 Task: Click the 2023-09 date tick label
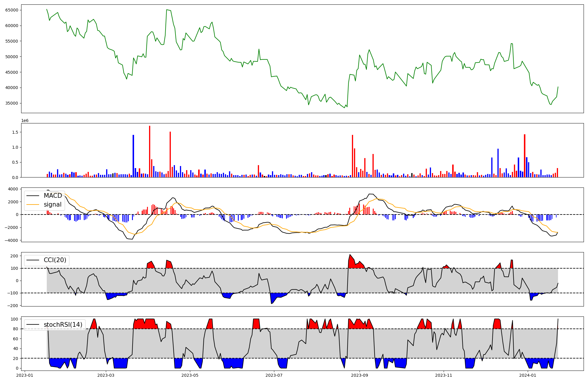coord(359,375)
